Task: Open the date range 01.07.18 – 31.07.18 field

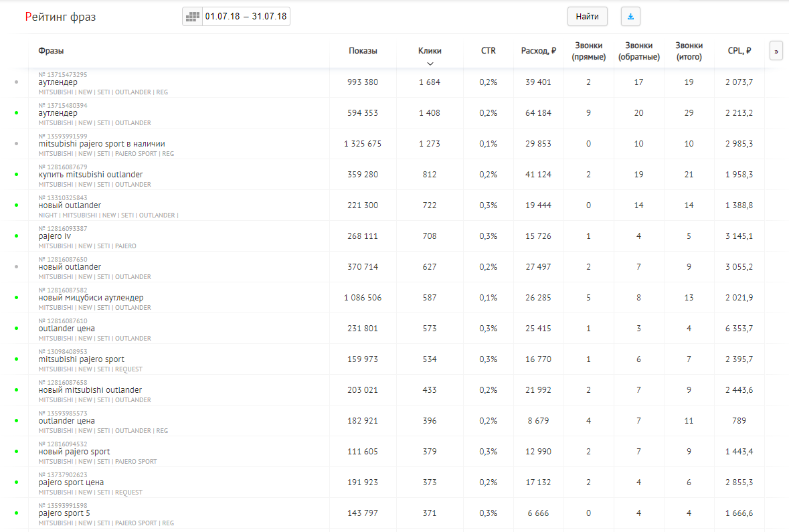Action: tap(246, 17)
